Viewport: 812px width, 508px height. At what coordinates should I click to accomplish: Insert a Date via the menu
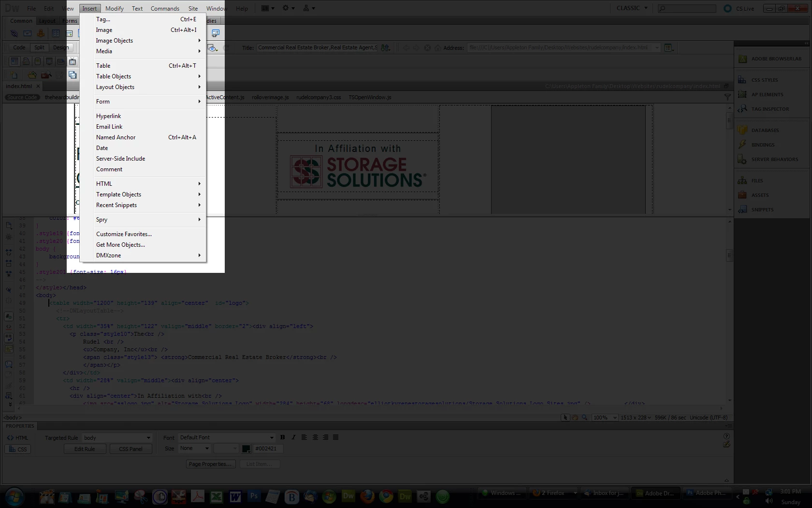click(149, 148)
